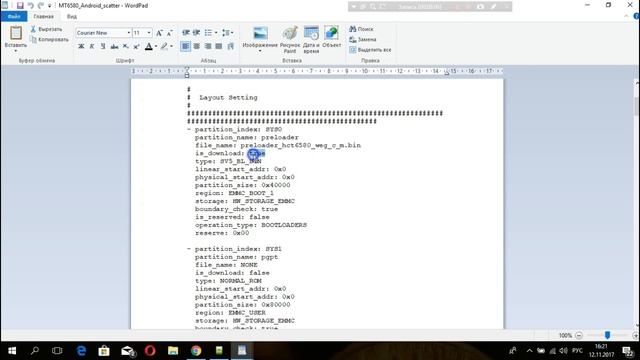
Task: Click the grow font size icon
Action: coord(159,33)
